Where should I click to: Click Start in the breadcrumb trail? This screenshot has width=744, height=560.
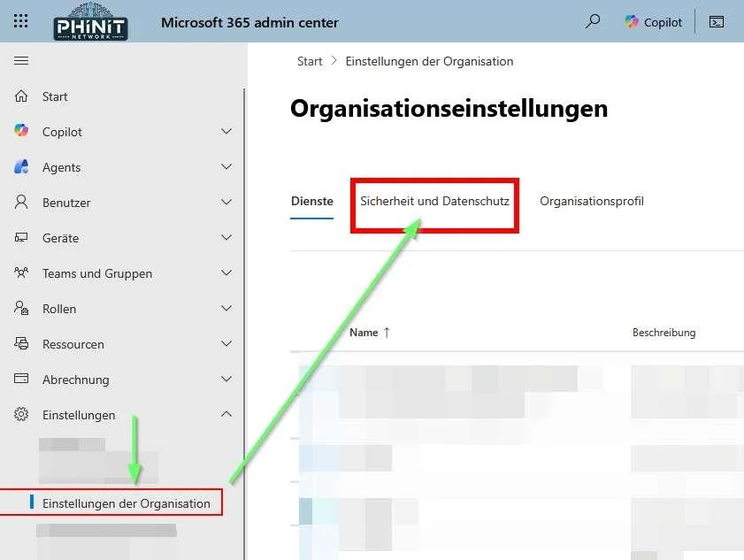pos(309,61)
